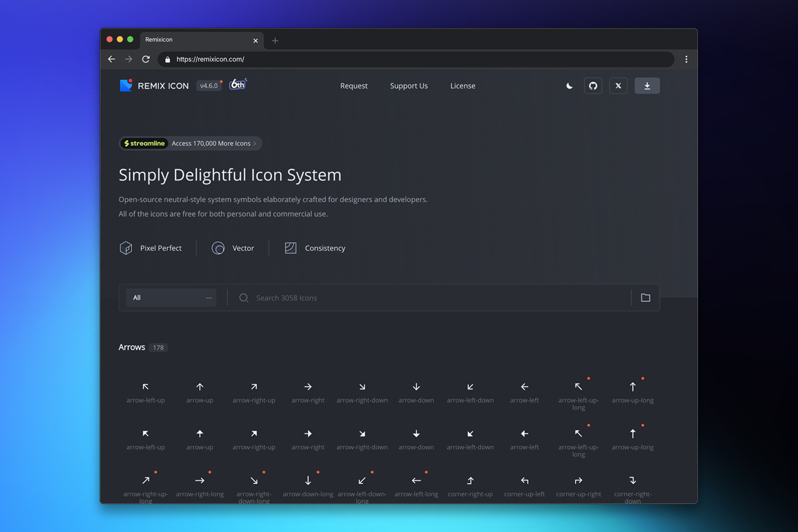Expand the All category dropdown

pyautogui.click(x=172, y=298)
